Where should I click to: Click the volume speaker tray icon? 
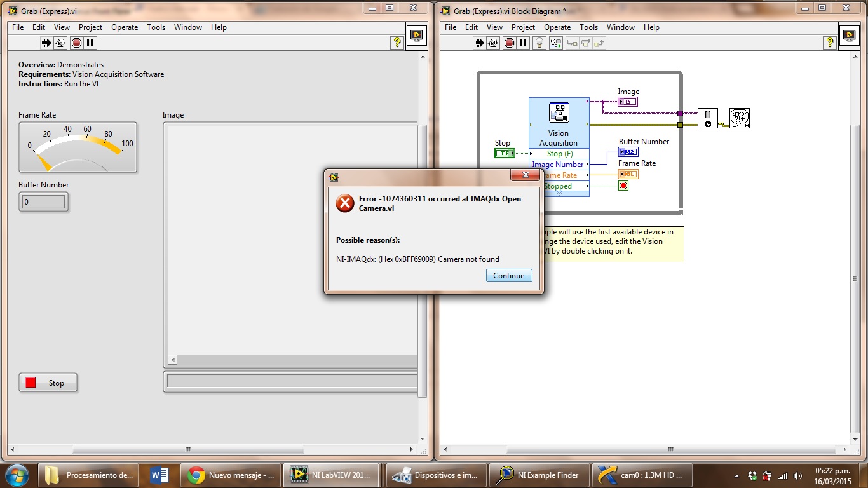point(798,475)
